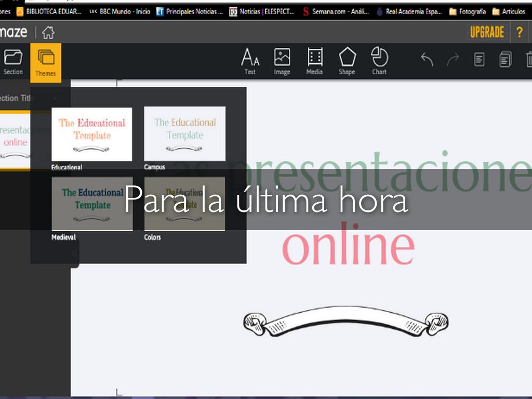Click the single page icon

[479, 60]
